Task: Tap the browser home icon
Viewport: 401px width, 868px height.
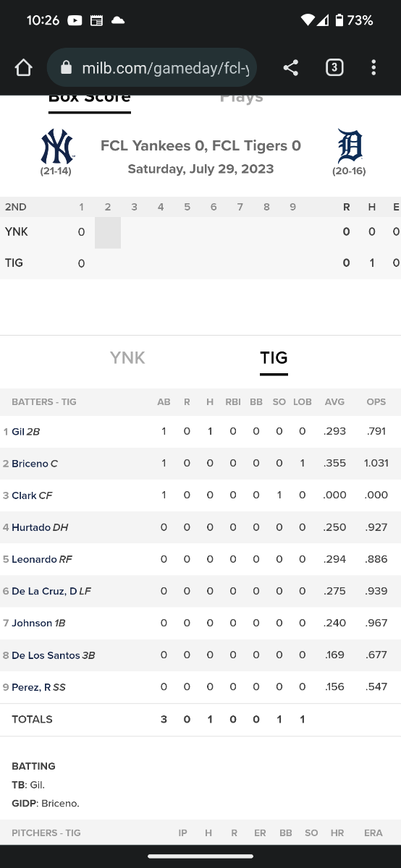Action: [x=23, y=68]
